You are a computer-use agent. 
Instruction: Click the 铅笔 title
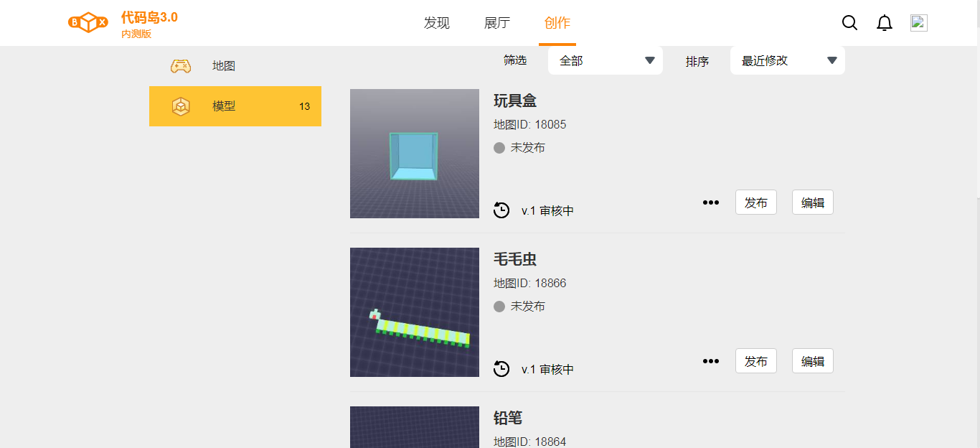pyautogui.click(x=508, y=418)
